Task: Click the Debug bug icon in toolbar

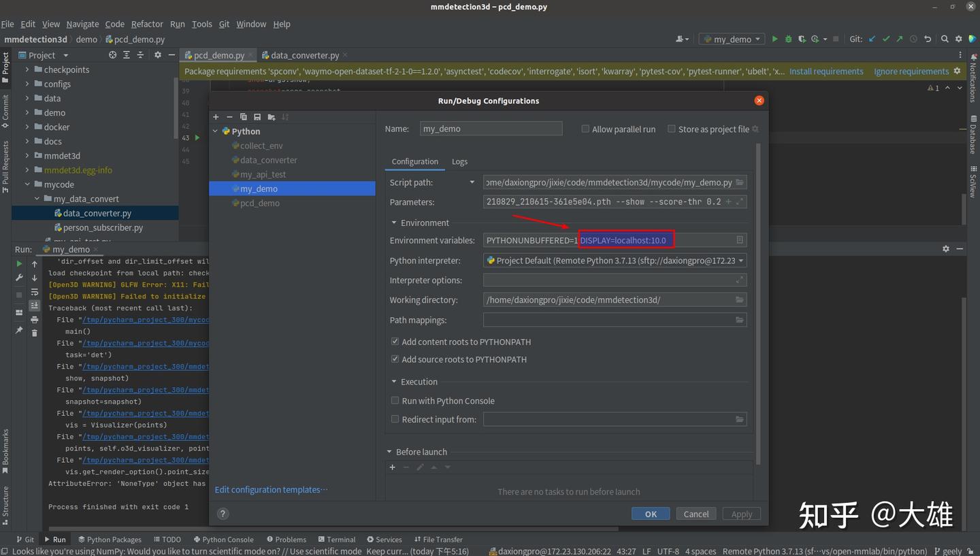Action: point(788,39)
